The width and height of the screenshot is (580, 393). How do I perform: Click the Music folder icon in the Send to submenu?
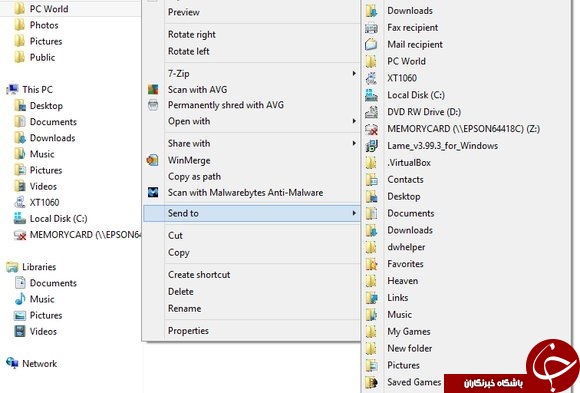point(371,315)
